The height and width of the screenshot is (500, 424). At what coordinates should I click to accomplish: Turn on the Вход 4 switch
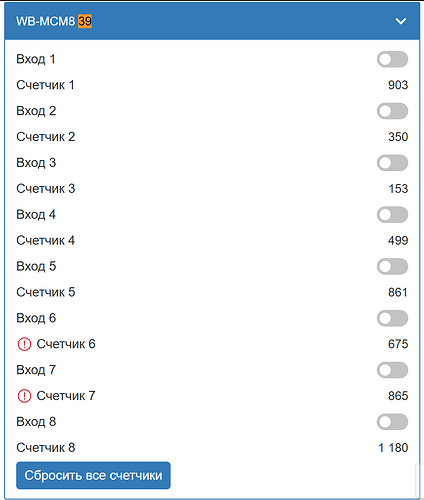coord(392,215)
